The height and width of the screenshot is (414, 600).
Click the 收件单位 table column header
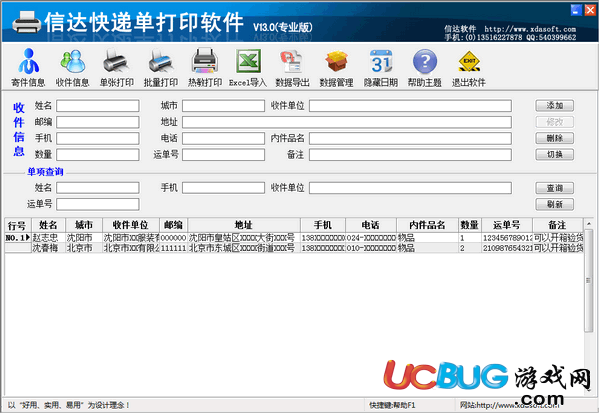click(x=130, y=225)
